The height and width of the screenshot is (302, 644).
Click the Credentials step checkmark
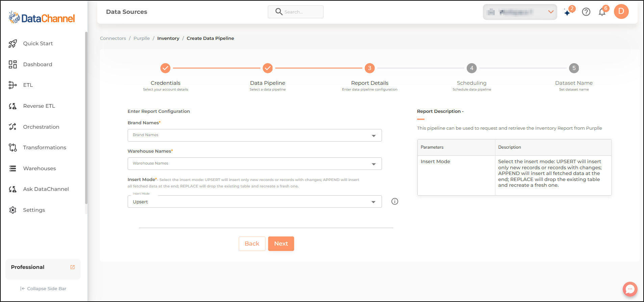[x=165, y=68]
